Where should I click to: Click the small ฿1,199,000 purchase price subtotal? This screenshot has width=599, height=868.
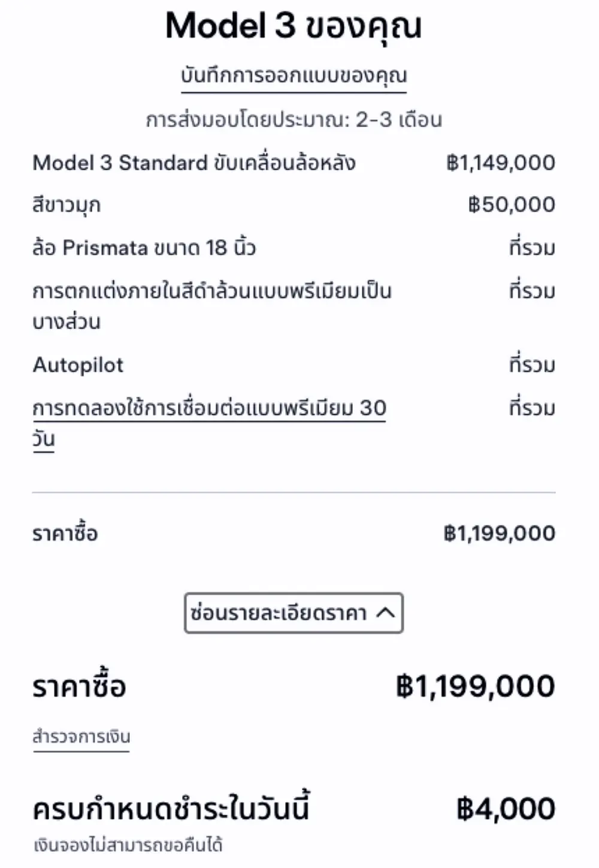(x=500, y=534)
